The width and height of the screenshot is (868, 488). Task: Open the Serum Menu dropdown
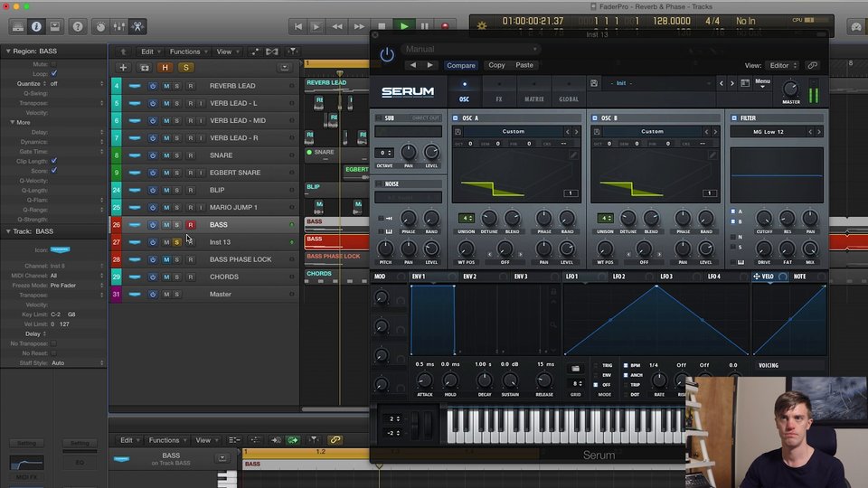click(x=762, y=83)
